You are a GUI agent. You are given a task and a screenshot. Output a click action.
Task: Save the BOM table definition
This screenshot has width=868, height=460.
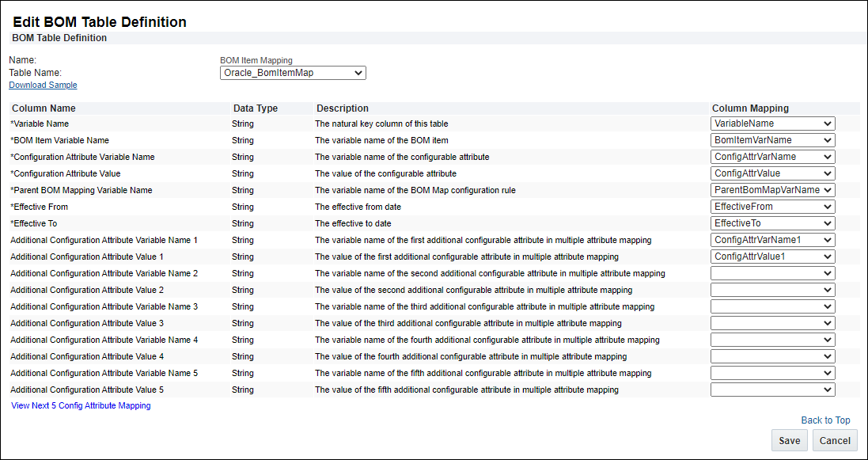click(789, 441)
